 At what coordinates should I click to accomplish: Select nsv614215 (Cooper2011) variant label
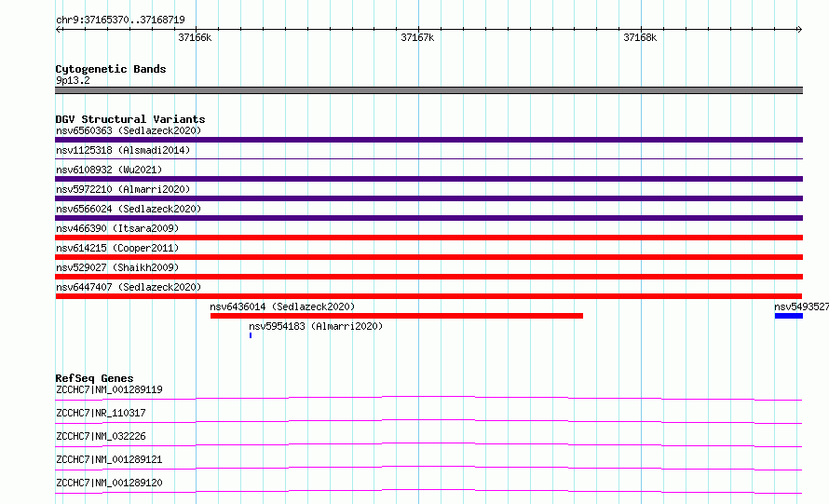coord(117,248)
